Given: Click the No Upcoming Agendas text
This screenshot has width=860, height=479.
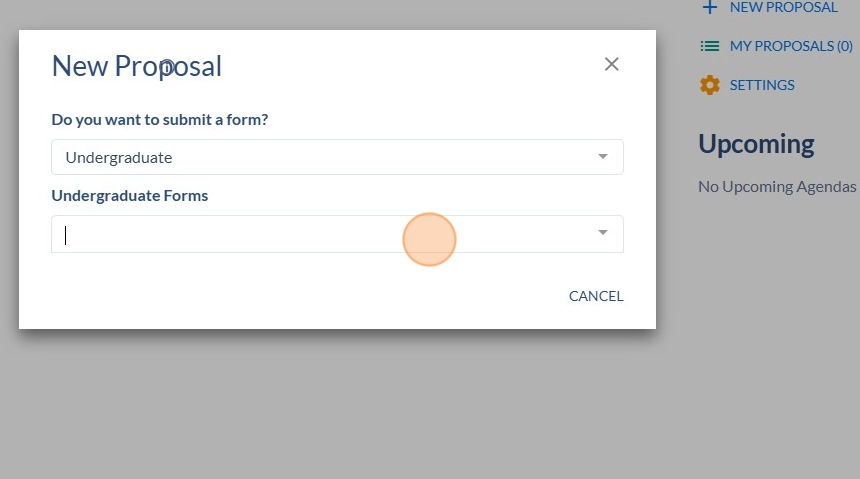Looking at the screenshot, I should 777,187.
